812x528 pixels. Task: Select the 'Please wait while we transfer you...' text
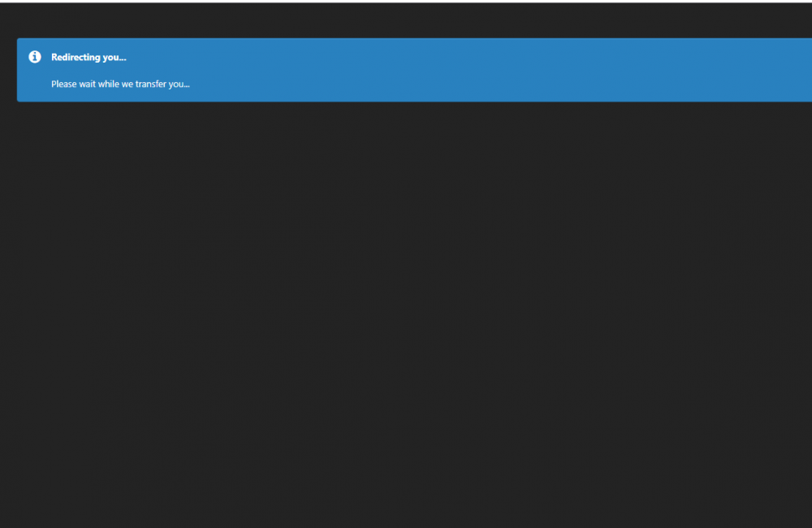(120, 84)
